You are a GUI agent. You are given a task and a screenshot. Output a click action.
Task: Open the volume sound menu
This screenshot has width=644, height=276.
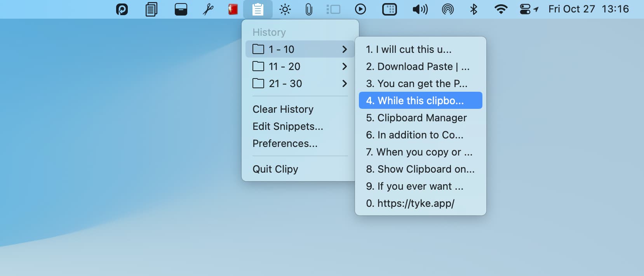tap(420, 9)
